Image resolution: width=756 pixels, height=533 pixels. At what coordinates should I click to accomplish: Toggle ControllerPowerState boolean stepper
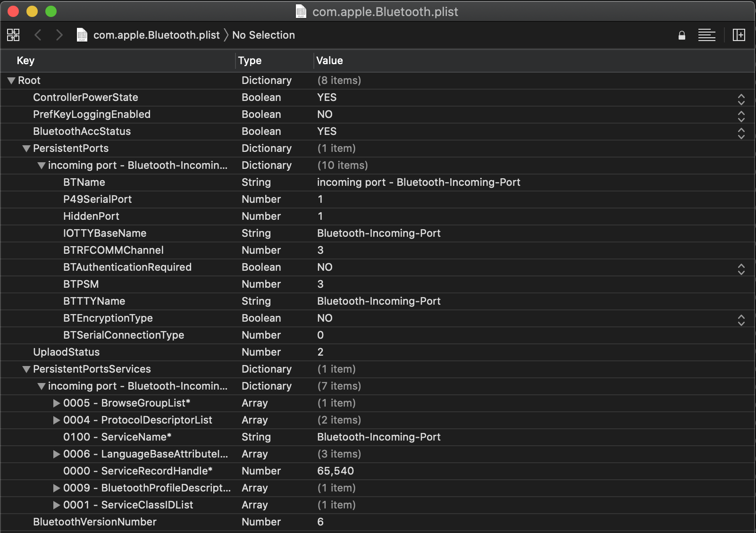click(x=741, y=99)
